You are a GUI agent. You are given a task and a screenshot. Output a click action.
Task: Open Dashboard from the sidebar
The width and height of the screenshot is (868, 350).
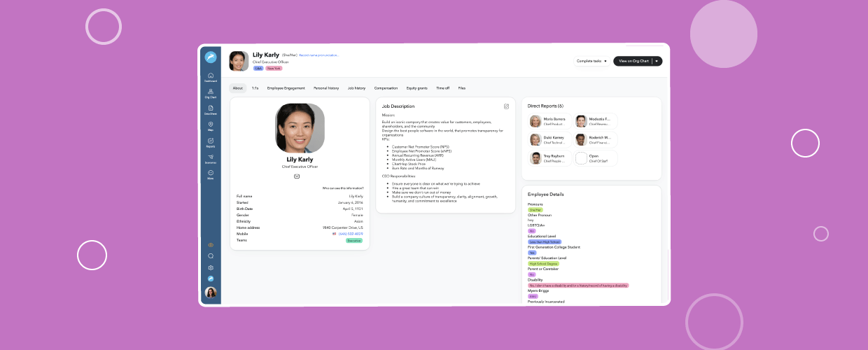coord(211,76)
